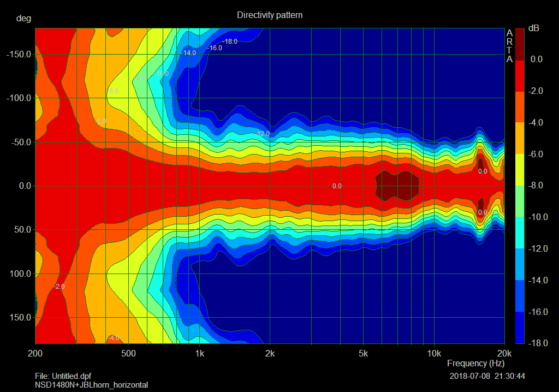Select the -50.0 degree axis label

click(x=21, y=142)
